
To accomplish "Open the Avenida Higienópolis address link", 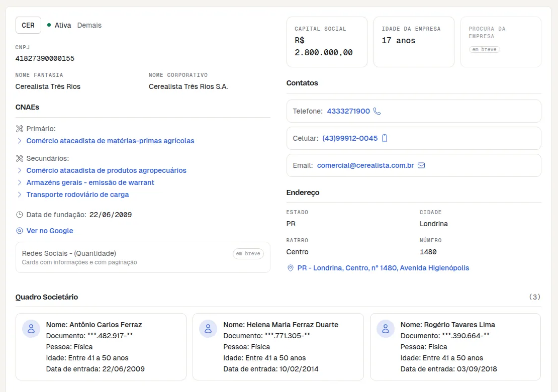I will coord(383,268).
